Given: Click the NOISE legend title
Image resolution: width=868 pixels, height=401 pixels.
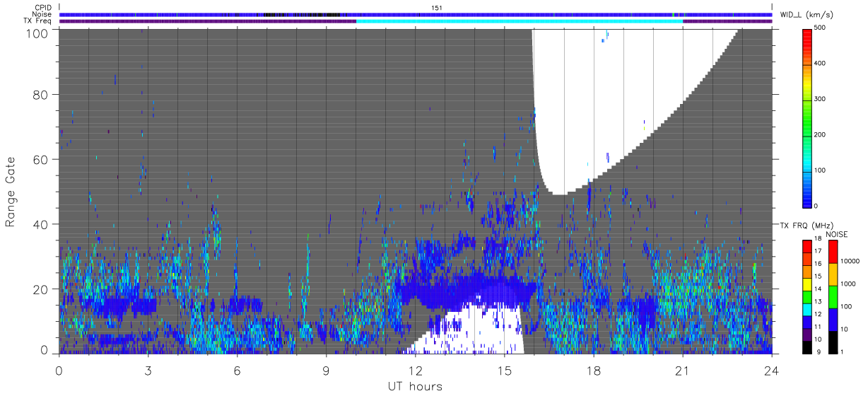Looking at the screenshot, I should [838, 234].
